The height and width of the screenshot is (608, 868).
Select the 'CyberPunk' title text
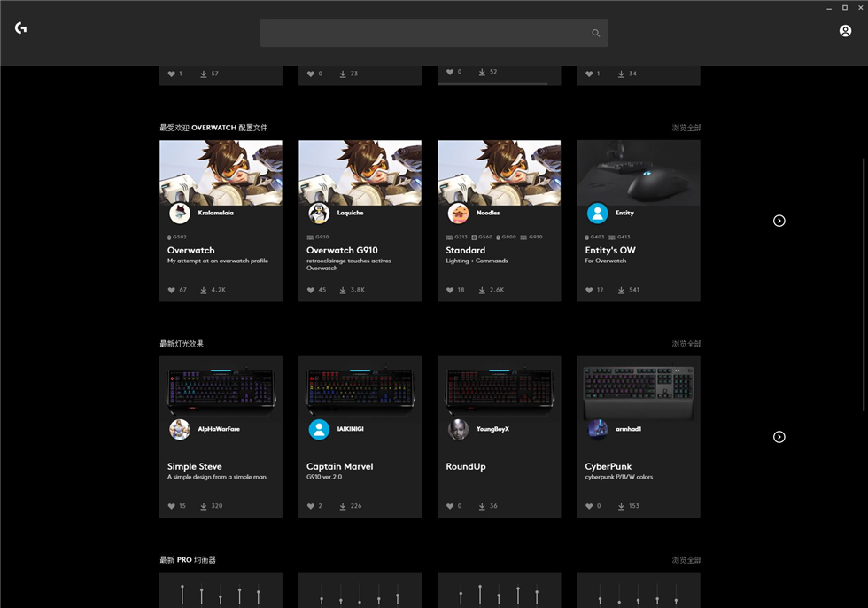(608, 467)
